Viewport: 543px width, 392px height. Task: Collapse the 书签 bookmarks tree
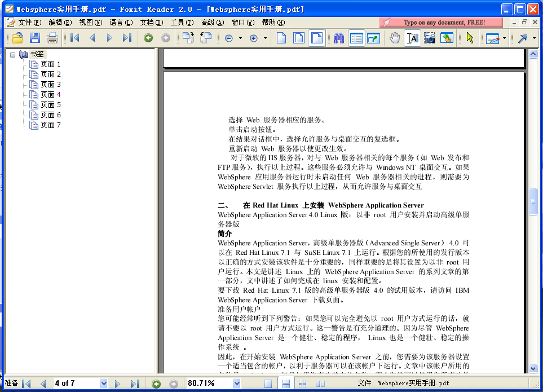point(13,54)
